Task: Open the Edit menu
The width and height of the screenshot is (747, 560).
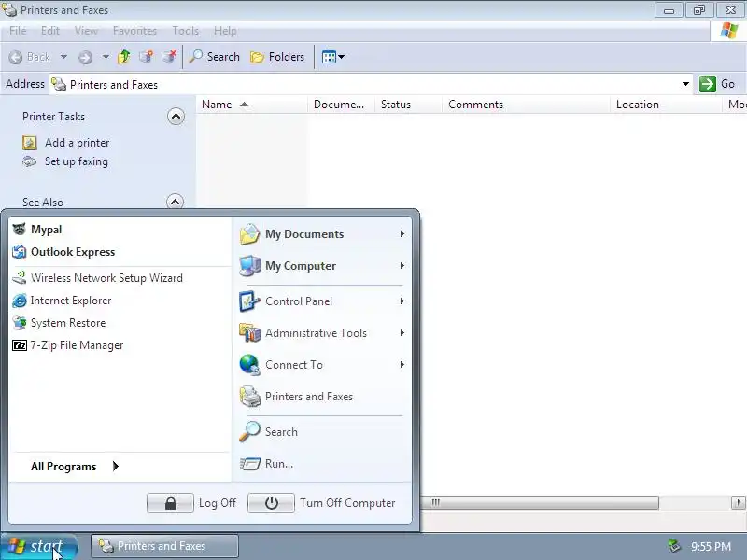Action: [x=50, y=31]
